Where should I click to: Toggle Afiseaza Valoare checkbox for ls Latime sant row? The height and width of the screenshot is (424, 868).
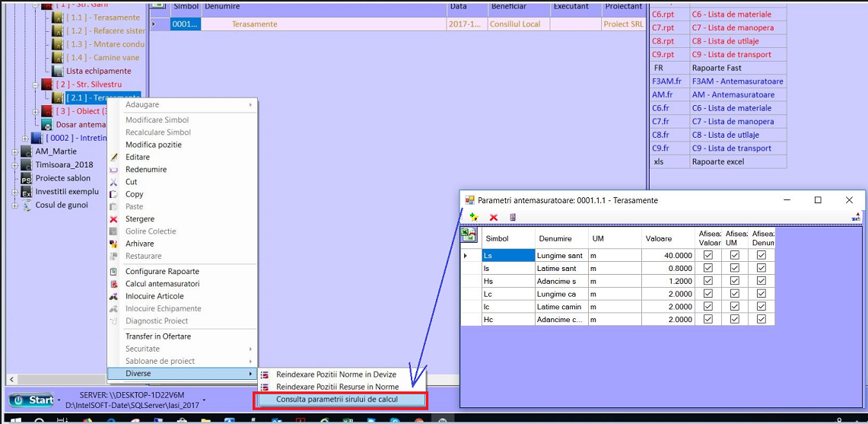(708, 268)
